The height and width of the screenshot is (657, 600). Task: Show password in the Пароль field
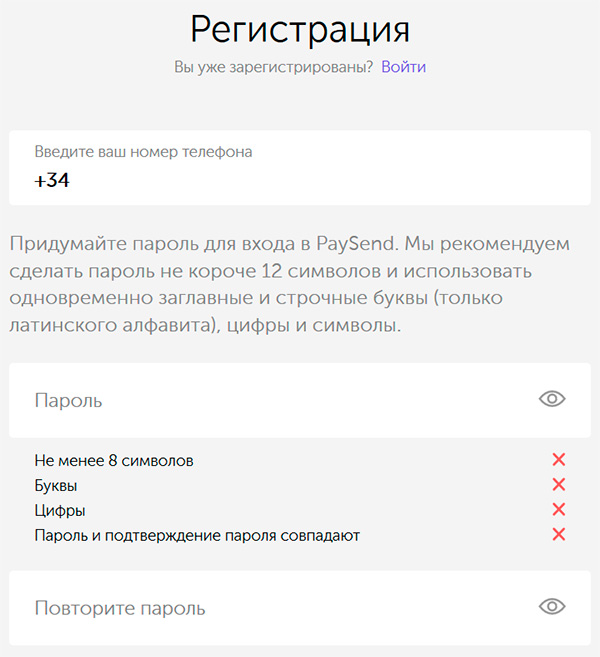point(552,399)
